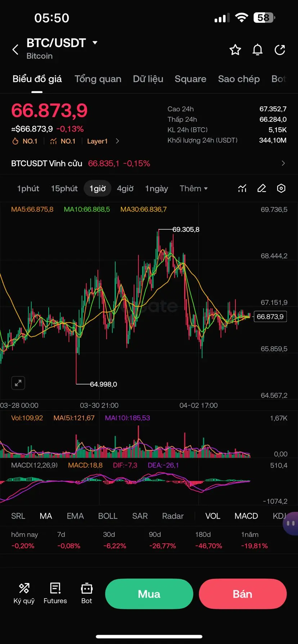
Task: Tap Khối lượng 24h value 344,10M
Action: pyautogui.click(x=273, y=140)
